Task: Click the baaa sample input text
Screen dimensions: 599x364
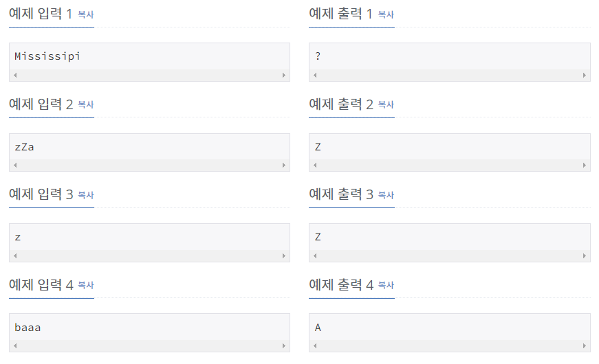Action: 28,328
